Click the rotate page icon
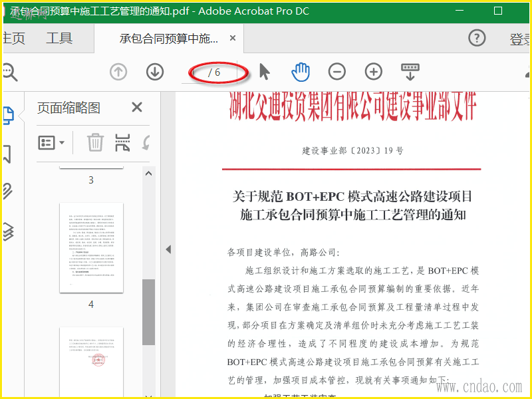Viewport: 532px width, 399px height. (x=146, y=142)
